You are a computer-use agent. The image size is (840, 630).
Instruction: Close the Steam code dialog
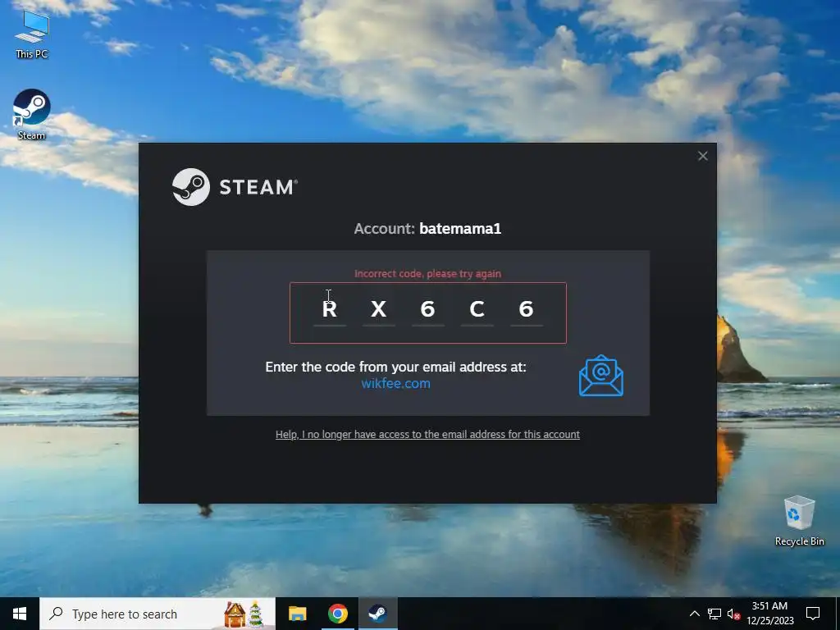pyautogui.click(x=702, y=156)
